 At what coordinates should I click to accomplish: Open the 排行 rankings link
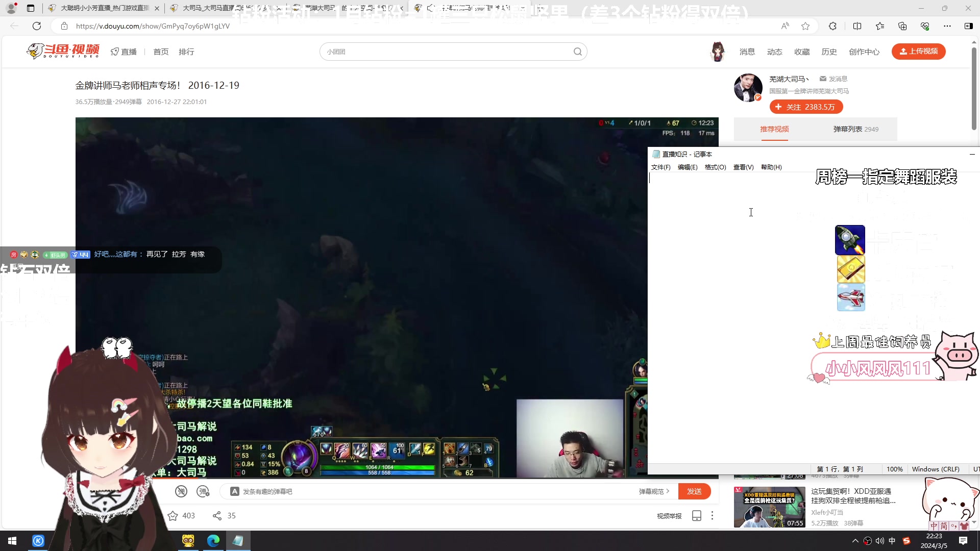click(x=186, y=52)
